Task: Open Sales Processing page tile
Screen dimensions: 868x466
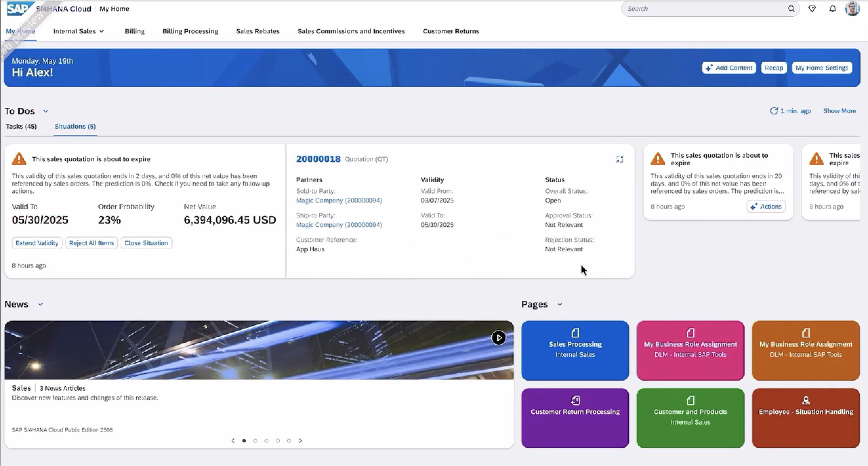Action: pyautogui.click(x=575, y=351)
